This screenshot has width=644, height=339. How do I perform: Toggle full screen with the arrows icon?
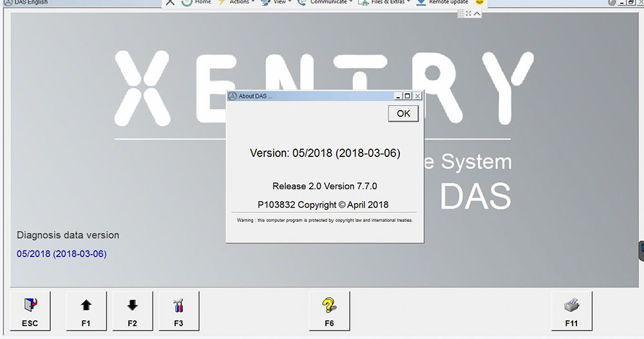tap(469, 14)
